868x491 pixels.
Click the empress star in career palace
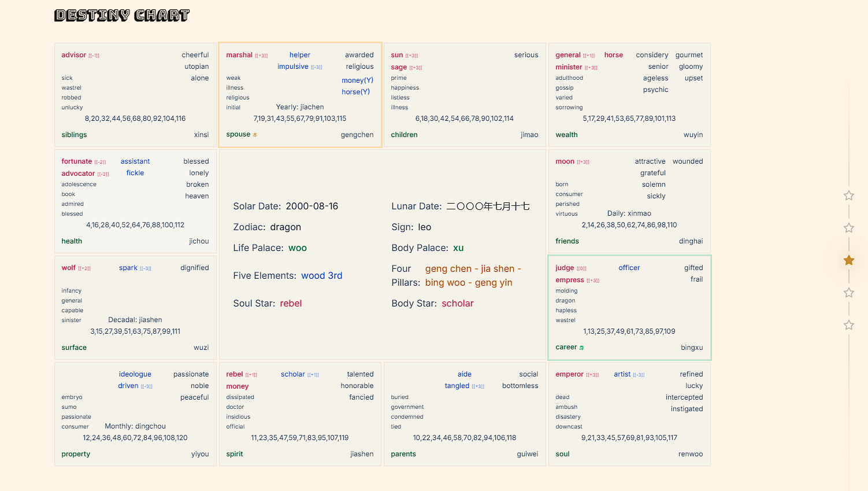click(570, 280)
